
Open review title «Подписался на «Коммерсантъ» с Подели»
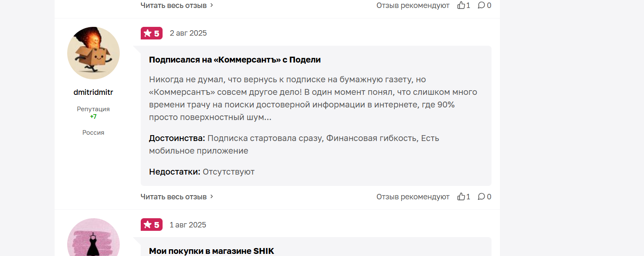(235, 60)
